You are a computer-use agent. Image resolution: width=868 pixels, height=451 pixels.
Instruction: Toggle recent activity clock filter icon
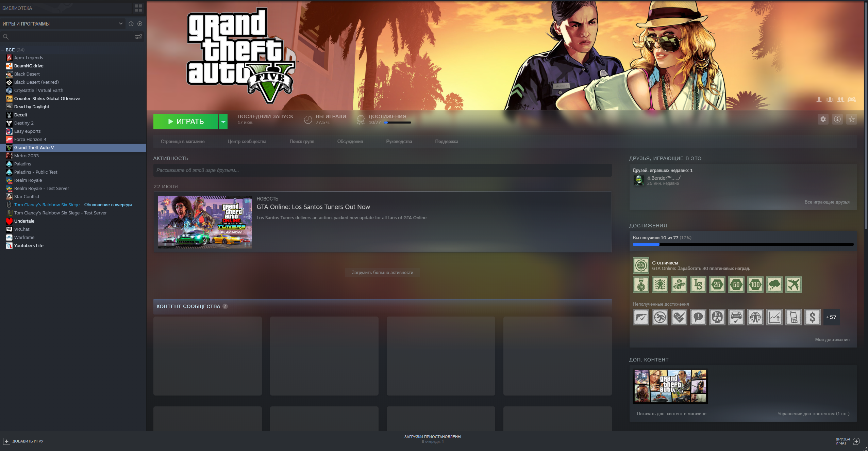tap(131, 24)
